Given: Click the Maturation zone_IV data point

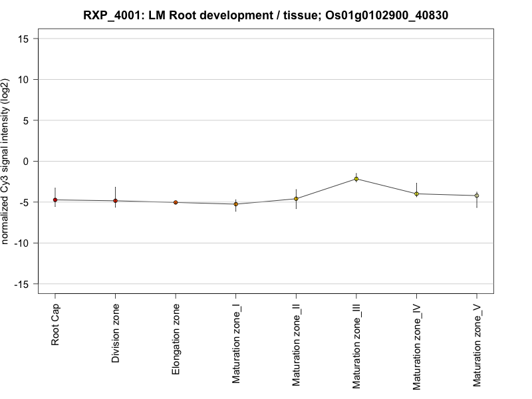Looking at the screenshot, I should [416, 194].
